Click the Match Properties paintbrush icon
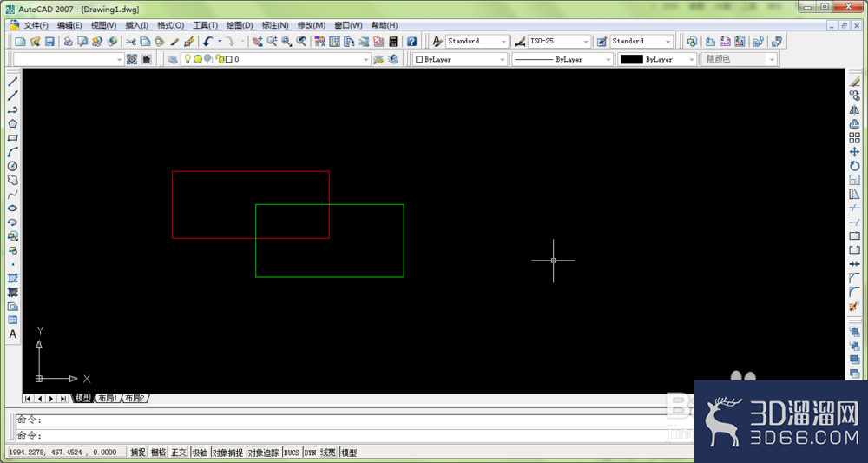The image size is (868, 463). (174, 42)
